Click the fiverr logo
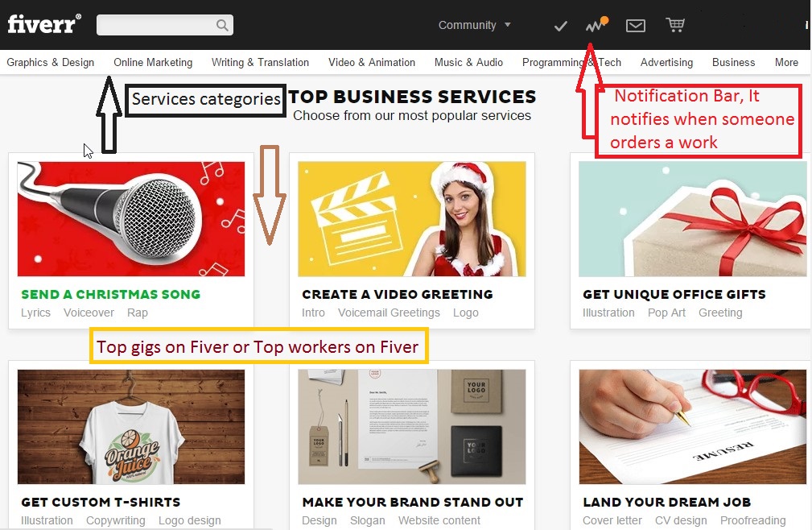812x530 pixels. point(44,24)
